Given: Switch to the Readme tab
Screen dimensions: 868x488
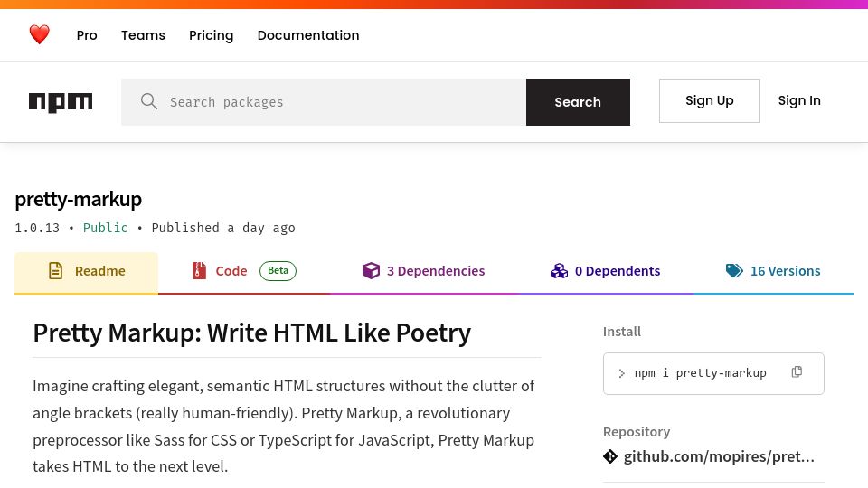Looking at the screenshot, I should pos(87,272).
